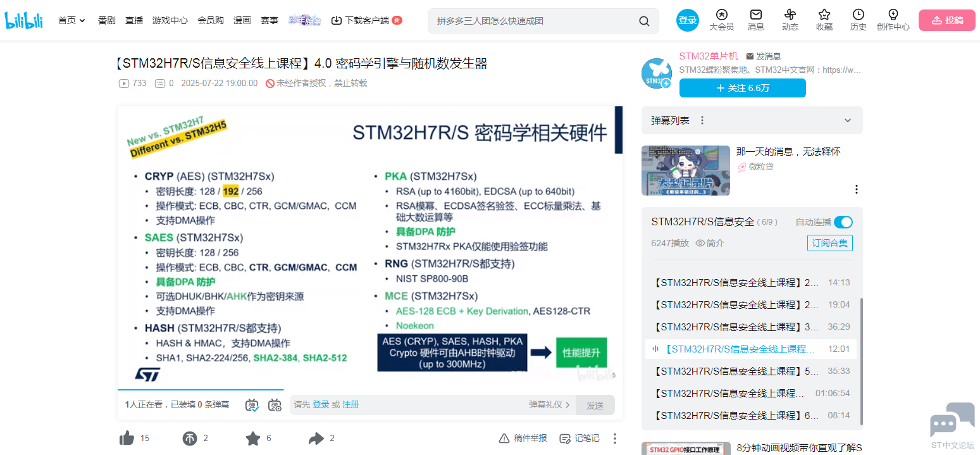
Task: Click the pink 投稿 button
Action: (947, 20)
